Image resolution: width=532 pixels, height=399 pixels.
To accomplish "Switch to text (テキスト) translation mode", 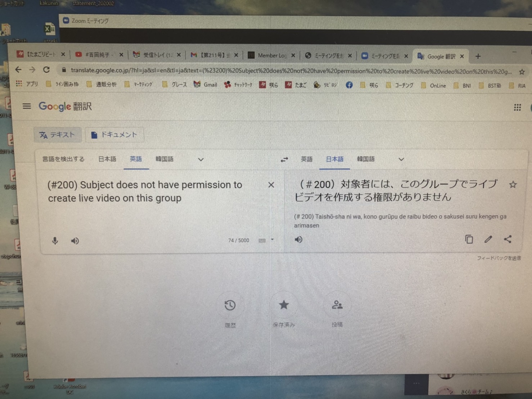I will point(58,135).
